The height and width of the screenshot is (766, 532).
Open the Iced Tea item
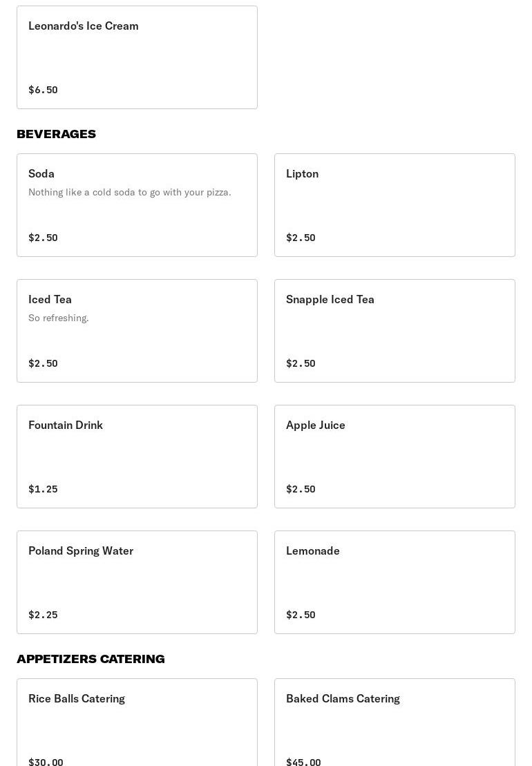pyautogui.click(x=137, y=331)
